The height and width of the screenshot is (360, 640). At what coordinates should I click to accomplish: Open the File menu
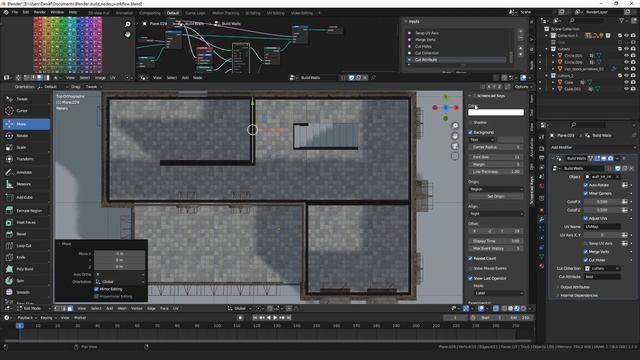[x=15, y=12]
